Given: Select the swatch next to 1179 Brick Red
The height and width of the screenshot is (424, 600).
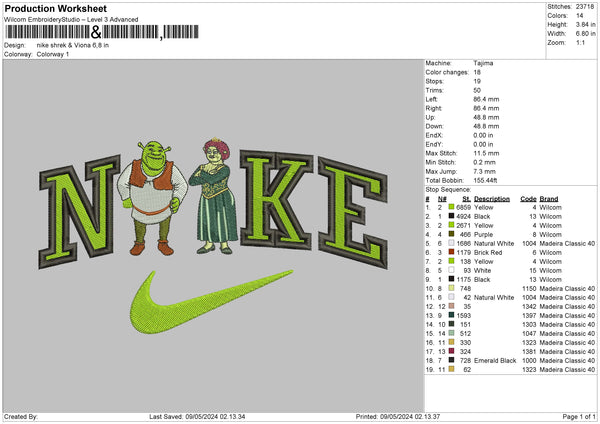Looking at the screenshot, I should coord(451,252).
